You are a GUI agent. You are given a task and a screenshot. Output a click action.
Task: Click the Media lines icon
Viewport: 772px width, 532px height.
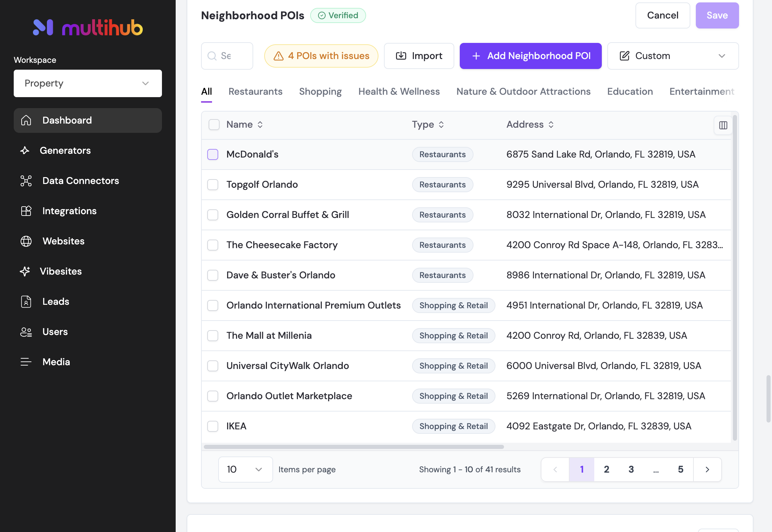pyautogui.click(x=26, y=362)
